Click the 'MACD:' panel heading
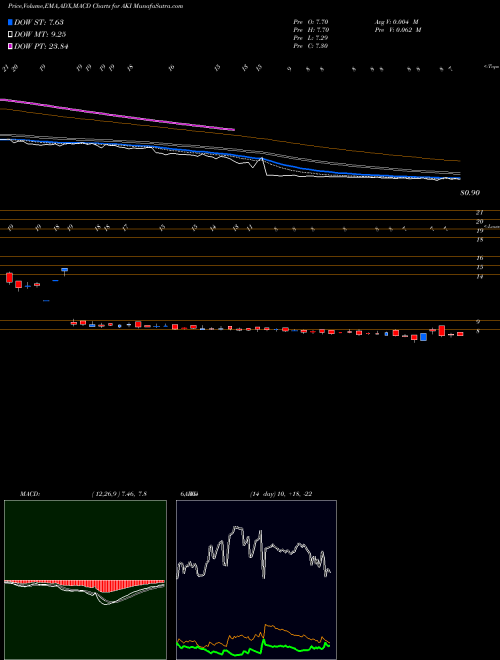The width and height of the screenshot is (500, 660). [x=29, y=494]
